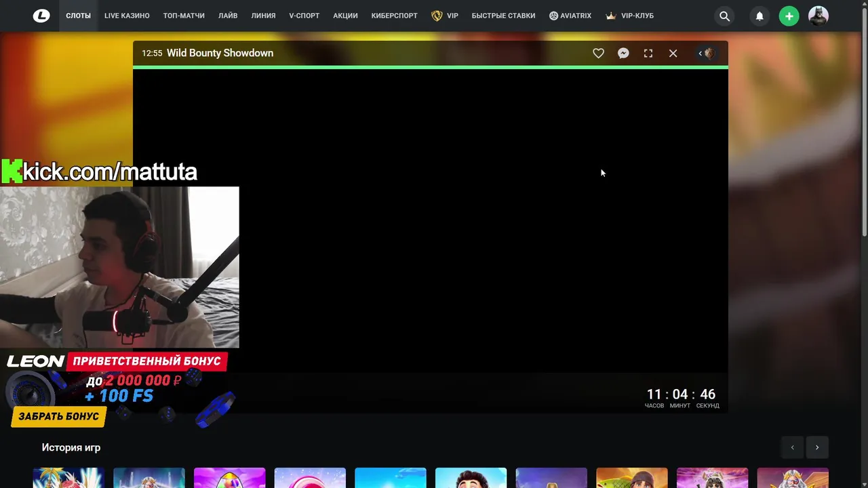The width and height of the screenshot is (868, 488).
Task: Open the pink egg game thumbnail
Action: tap(229, 478)
